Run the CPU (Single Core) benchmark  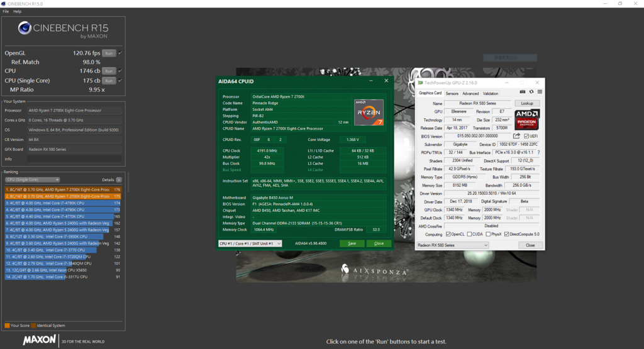pyautogui.click(x=109, y=80)
